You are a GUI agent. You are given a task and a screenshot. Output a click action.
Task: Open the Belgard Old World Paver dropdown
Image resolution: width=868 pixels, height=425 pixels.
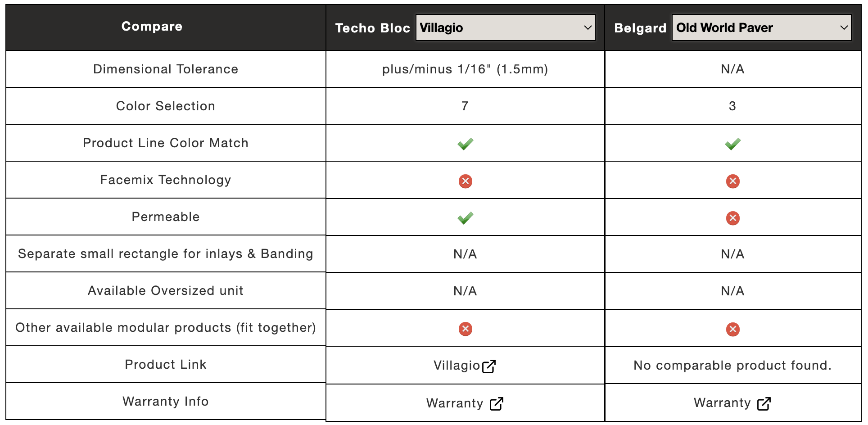[761, 27]
